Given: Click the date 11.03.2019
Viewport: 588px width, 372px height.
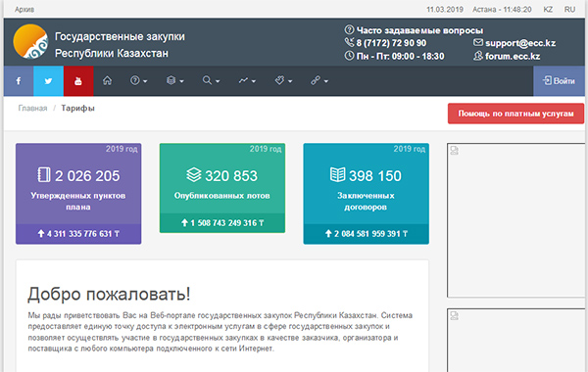Looking at the screenshot, I should tap(445, 10).
